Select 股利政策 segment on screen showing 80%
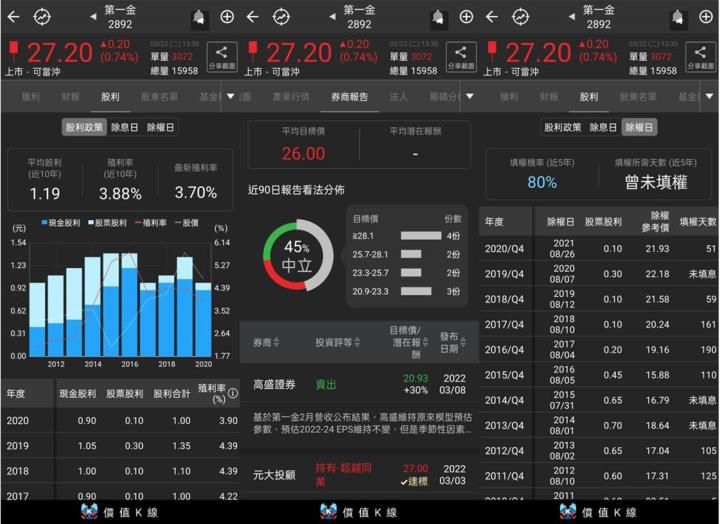 pyautogui.click(x=562, y=127)
